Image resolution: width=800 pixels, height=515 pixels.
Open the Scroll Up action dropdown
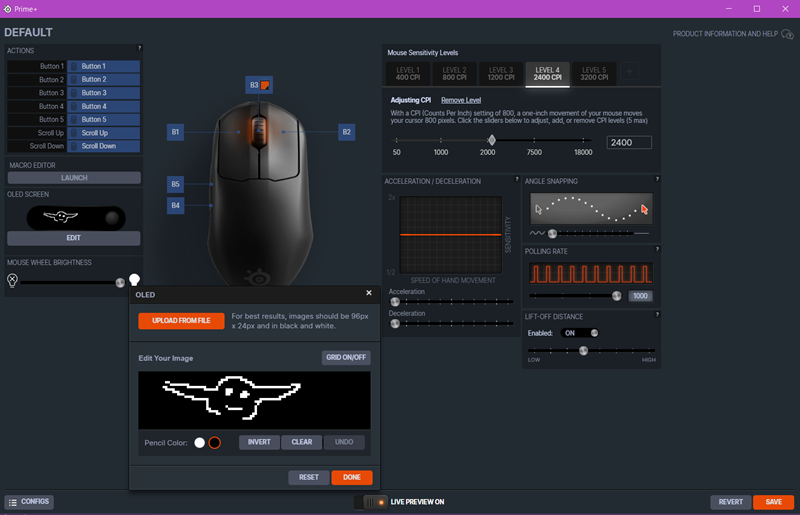[x=104, y=133]
